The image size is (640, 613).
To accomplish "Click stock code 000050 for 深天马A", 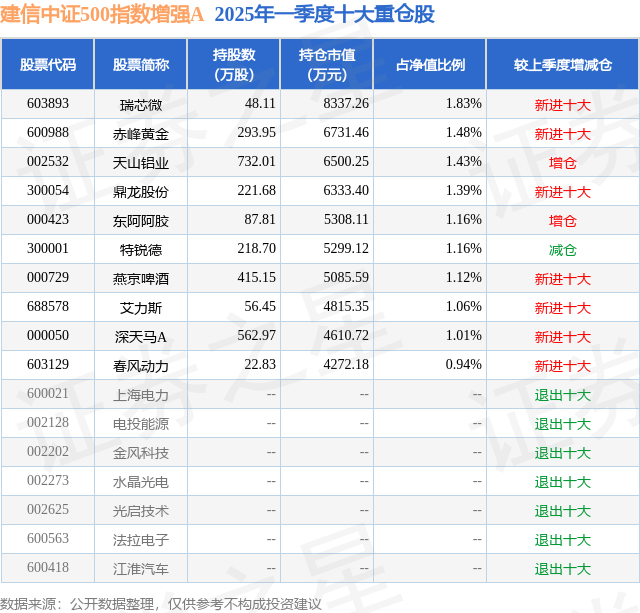I will point(48,335).
